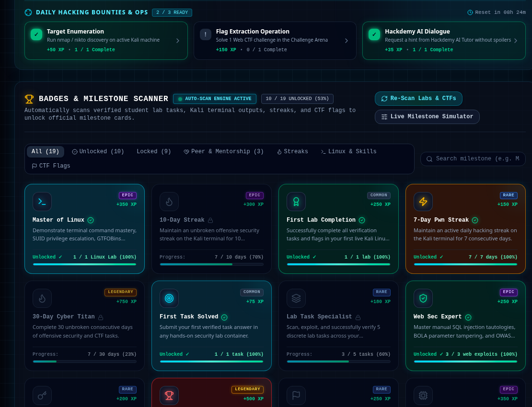Click the verified check beside Web Sec Expert
The image size is (532, 407).
[468, 317]
